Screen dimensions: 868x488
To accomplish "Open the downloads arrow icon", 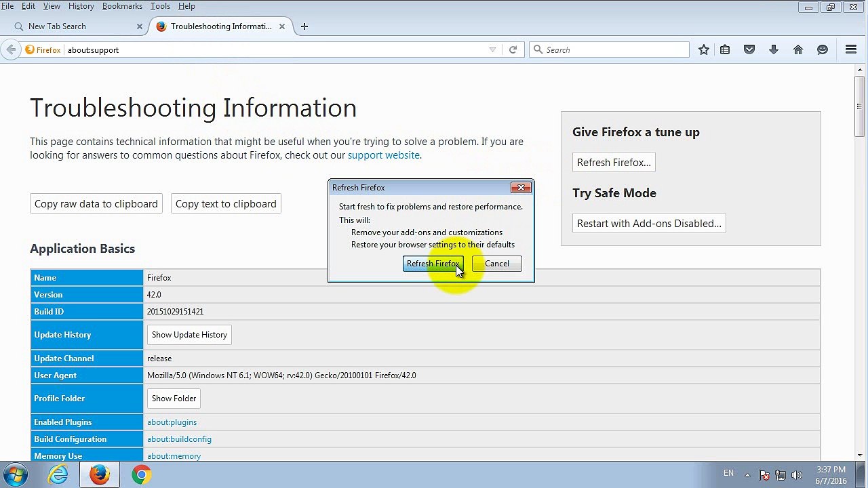I will point(774,49).
